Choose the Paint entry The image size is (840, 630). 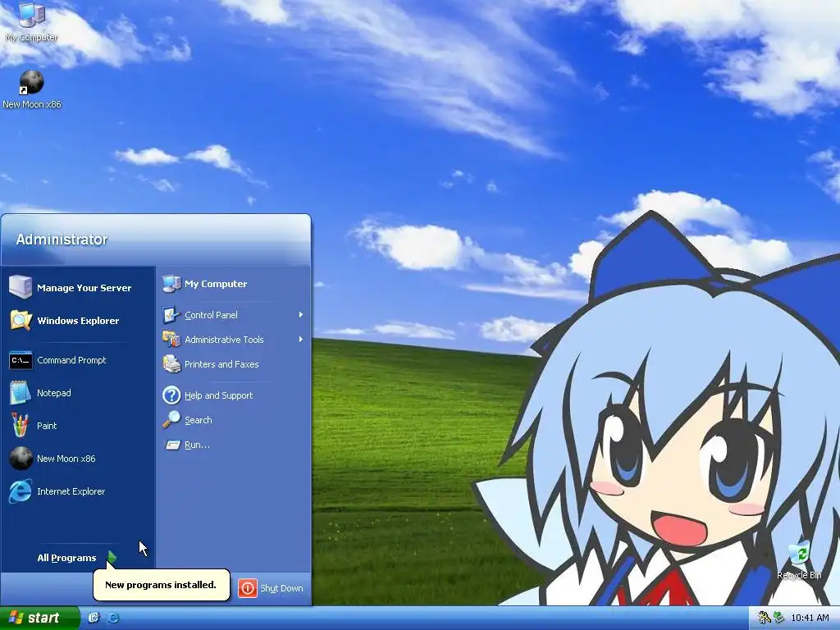point(78,426)
